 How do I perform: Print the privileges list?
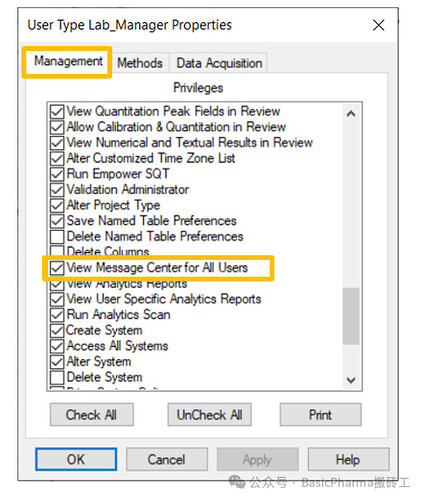point(320,415)
